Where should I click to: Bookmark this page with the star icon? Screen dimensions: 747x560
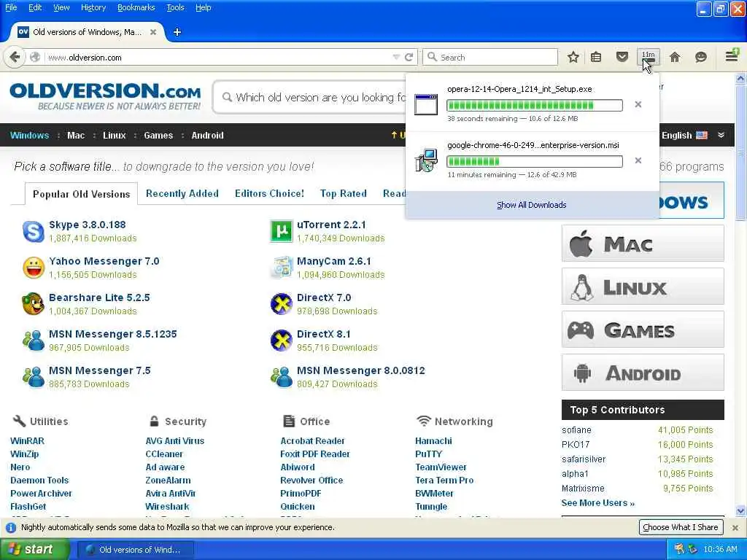coord(573,57)
